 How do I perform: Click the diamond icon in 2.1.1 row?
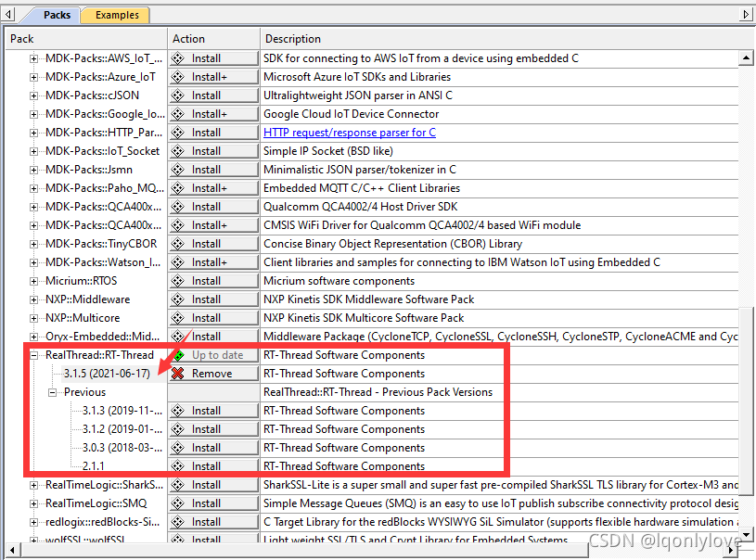pos(178,466)
